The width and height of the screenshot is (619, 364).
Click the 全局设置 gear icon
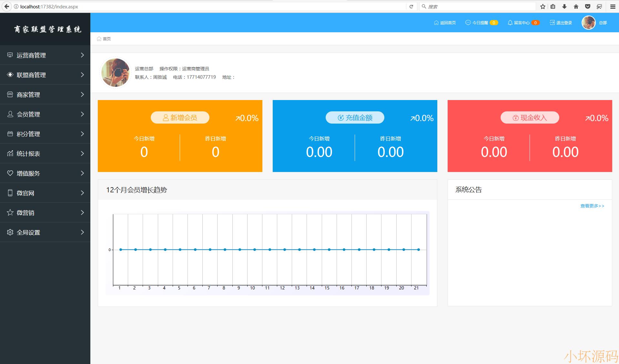pyautogui.click(x=10, y=232)
